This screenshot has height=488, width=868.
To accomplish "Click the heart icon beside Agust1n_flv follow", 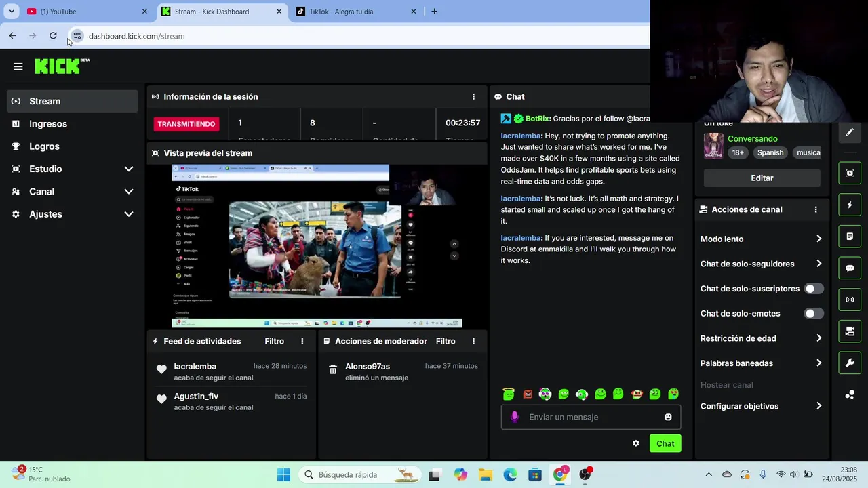I will click(x=161, y=399).
